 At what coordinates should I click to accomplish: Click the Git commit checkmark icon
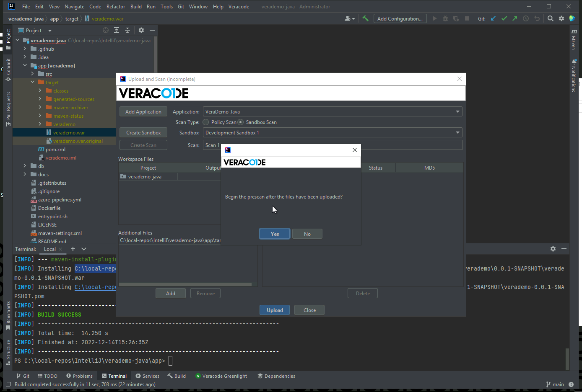pyautogui.click(x=504, y=18)
